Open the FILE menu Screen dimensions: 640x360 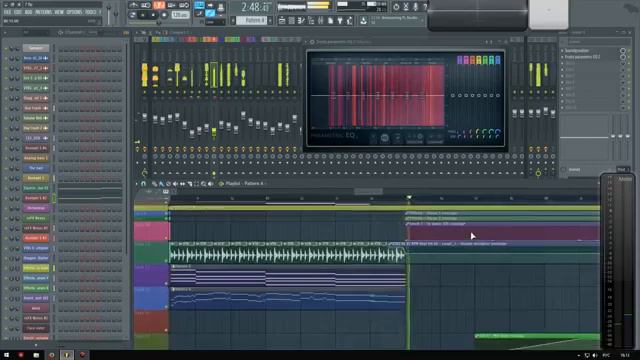(x=7, y=12)
